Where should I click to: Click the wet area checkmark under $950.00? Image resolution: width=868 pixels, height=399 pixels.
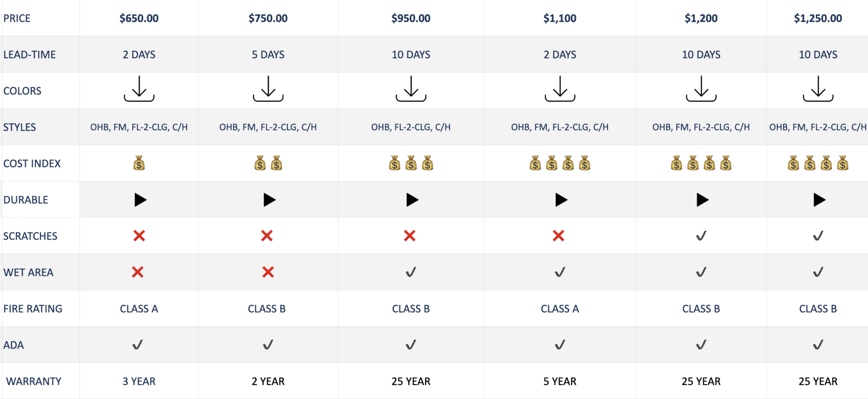[x=411, y=272]
